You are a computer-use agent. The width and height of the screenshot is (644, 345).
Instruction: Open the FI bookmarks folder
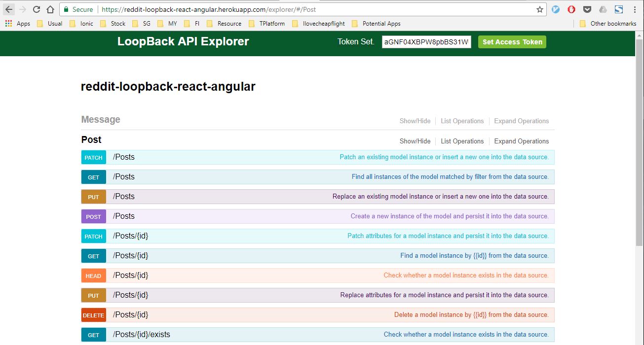tap(192, 23)
